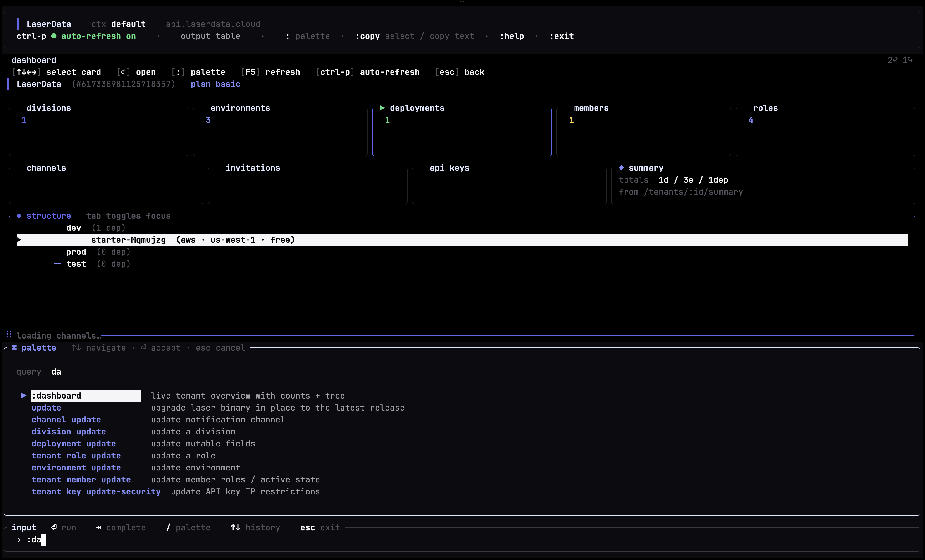Click ctx default context label
This screenshot has height=560, width=925.
tap(118, 24)
